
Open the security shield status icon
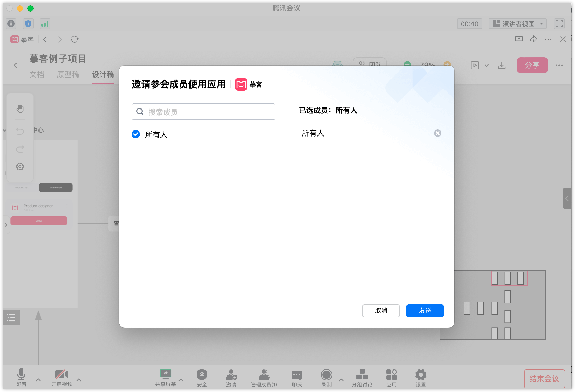pyautogui.click(x=28, y=24)
